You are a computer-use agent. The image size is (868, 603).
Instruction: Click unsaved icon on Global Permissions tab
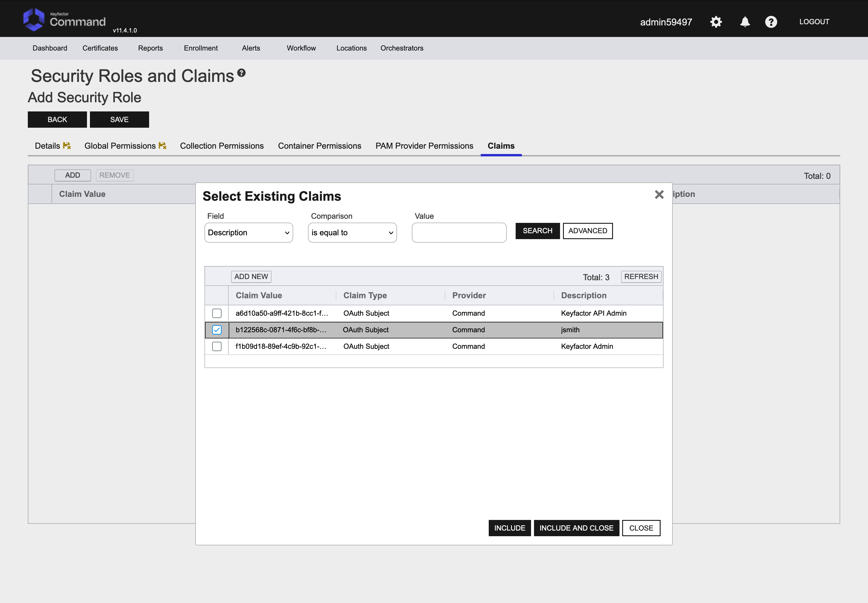click(x=162, y=146)
